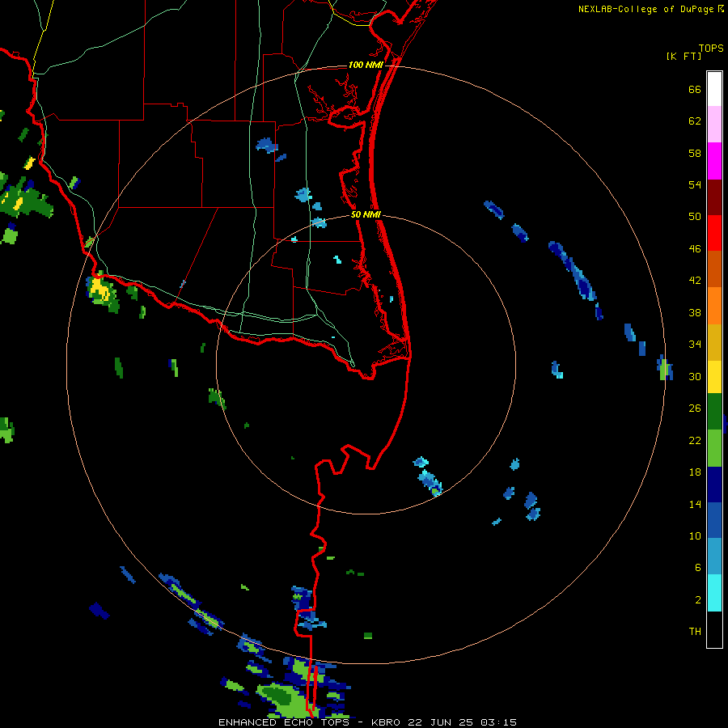Click the legend value 34
The height and width of the screenshot is (728, 728).
pos(695,345)
